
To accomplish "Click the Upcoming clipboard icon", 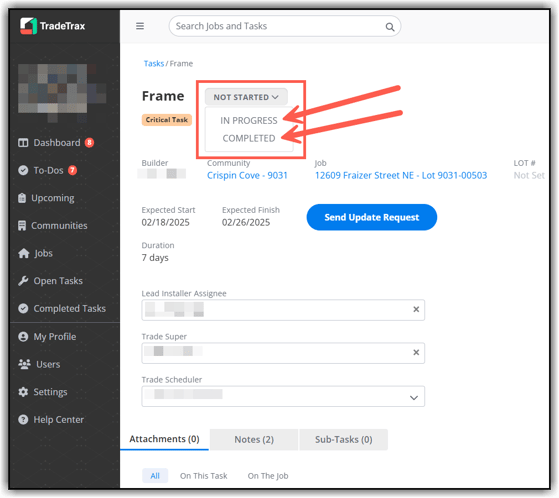I will coord(22,198).
